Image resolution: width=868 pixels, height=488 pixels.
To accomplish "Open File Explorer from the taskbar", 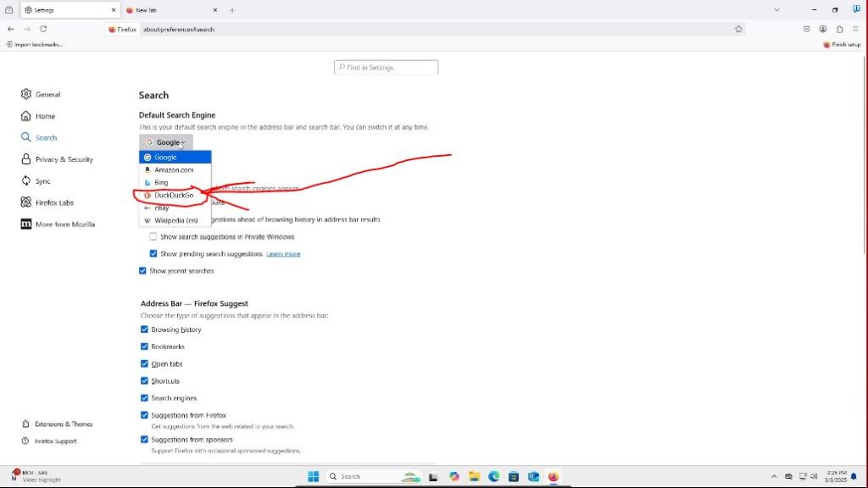I will pos(474,476).
